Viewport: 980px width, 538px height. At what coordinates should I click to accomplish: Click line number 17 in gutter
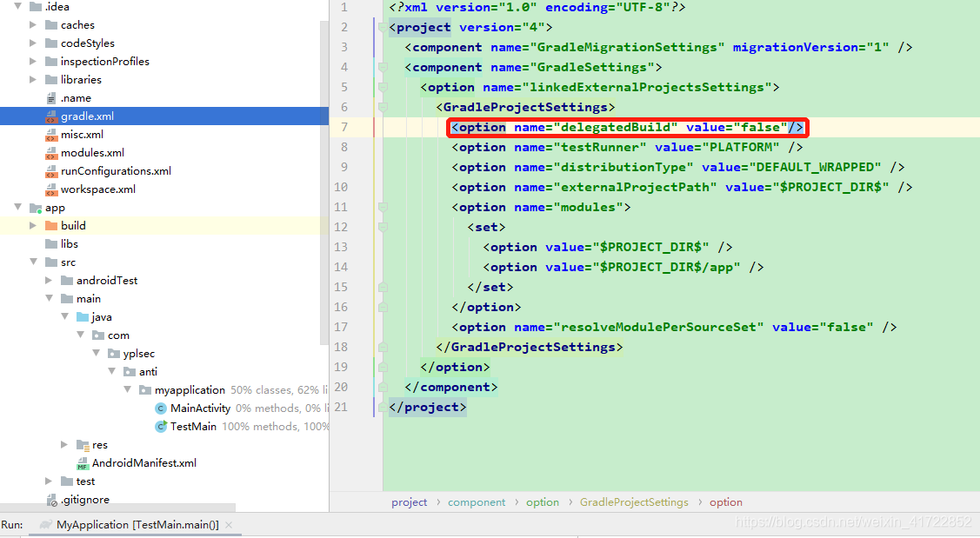point(341,327)
